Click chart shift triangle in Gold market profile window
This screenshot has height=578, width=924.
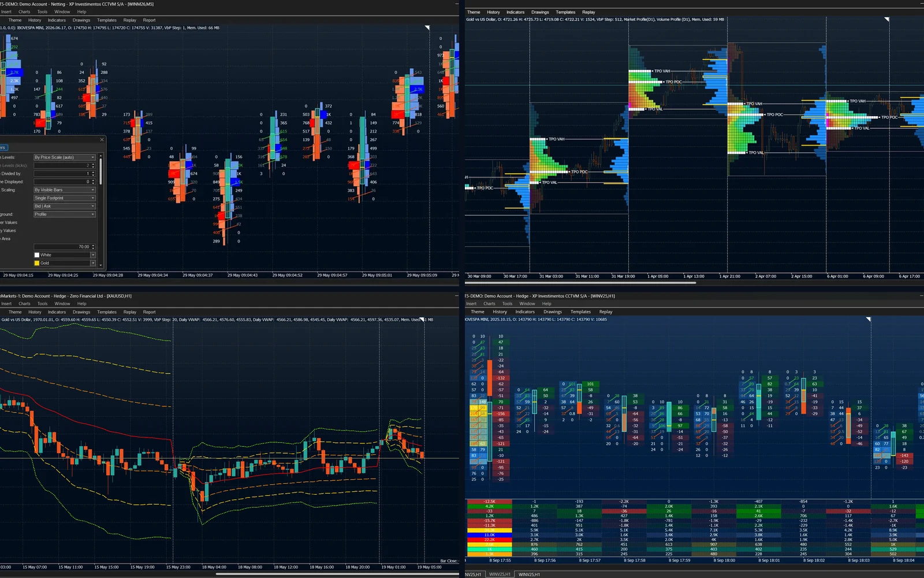tap(886, 19)
